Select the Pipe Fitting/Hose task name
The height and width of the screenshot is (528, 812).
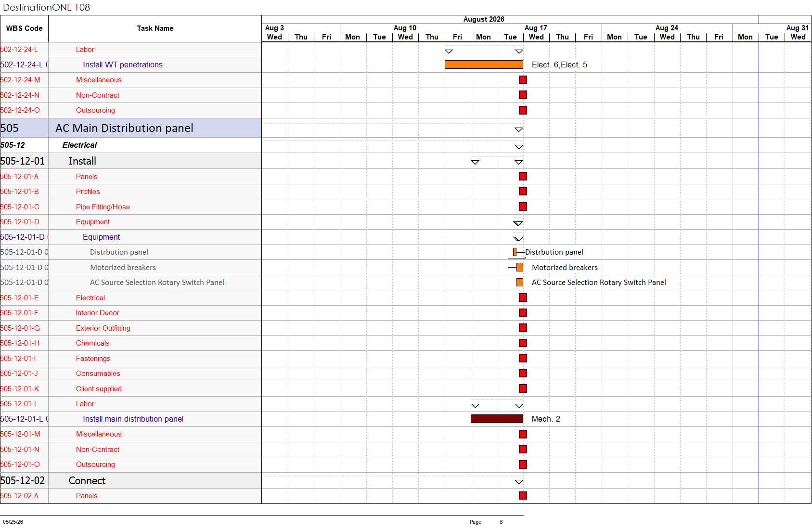103,206
